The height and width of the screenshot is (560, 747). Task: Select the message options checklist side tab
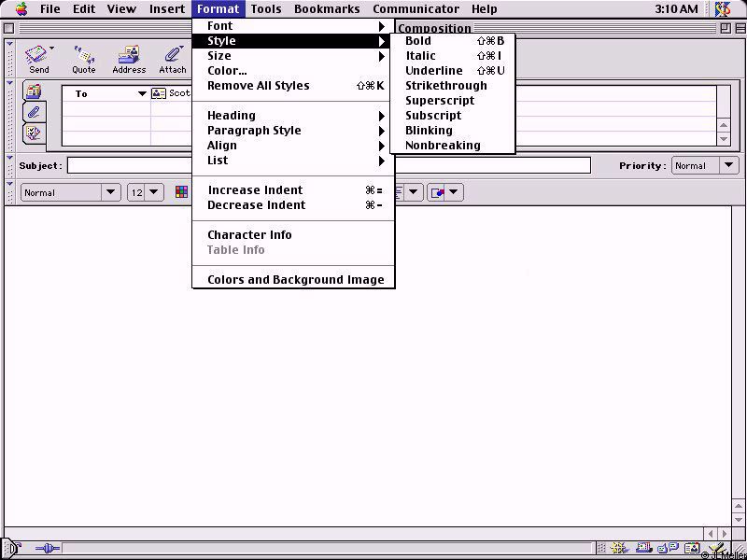click(x=34, y=133)
